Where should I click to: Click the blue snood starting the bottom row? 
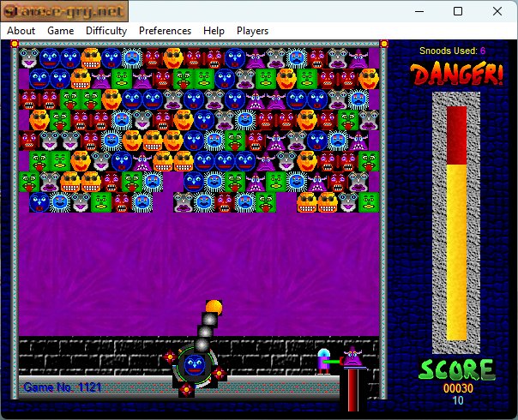39,202
